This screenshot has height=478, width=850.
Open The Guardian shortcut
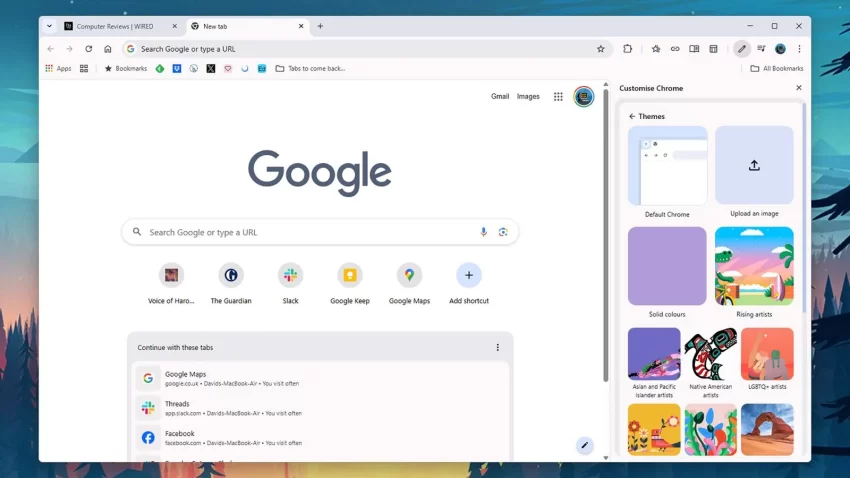tap(231, 285)
